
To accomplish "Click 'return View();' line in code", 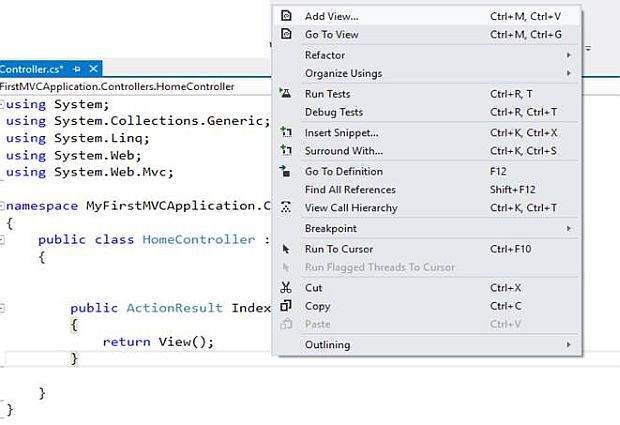I will pyautogui.click(x=158, y=342).
